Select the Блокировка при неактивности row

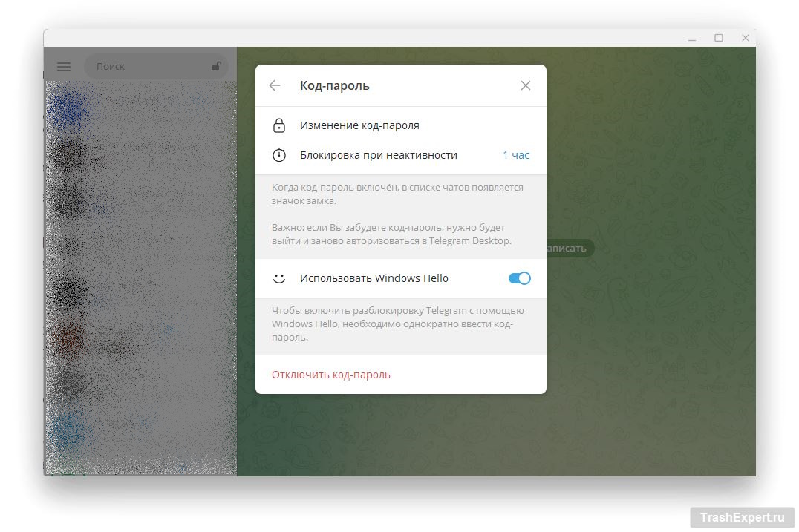379,155
